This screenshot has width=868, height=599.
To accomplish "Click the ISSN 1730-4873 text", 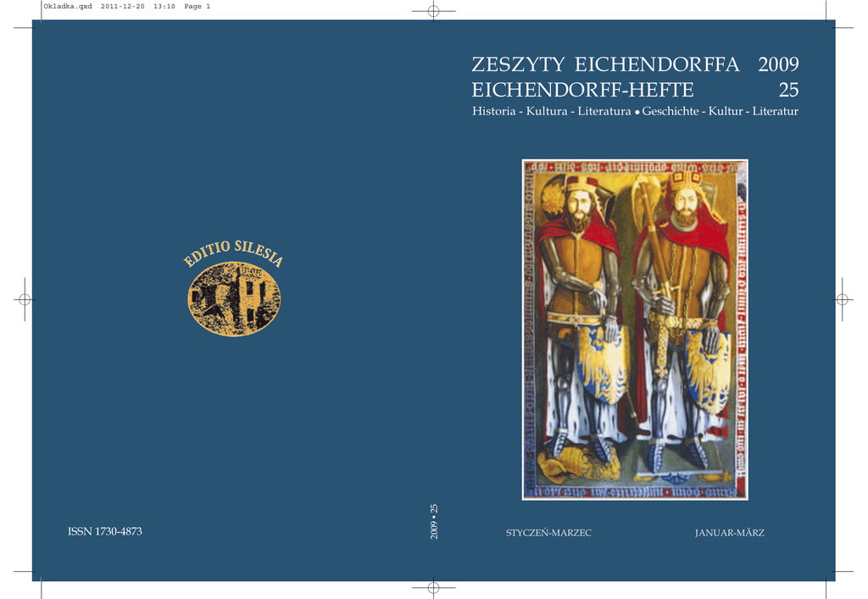I will coord(105,531).
